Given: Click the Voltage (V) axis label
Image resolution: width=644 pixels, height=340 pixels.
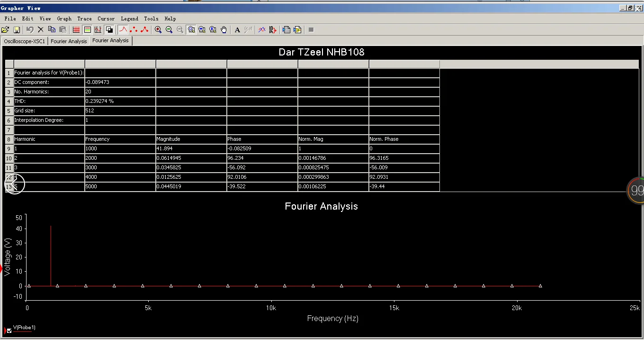Looking at the screenshot, I should tap(8, 257).
